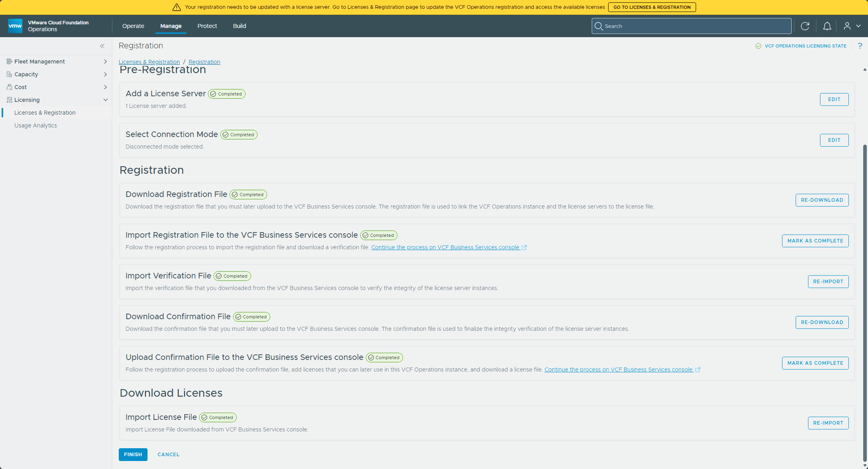Expand the Fleet Management chevron
Screen dimensions: 868x469
pyautogui.click(x=106, y=62)
